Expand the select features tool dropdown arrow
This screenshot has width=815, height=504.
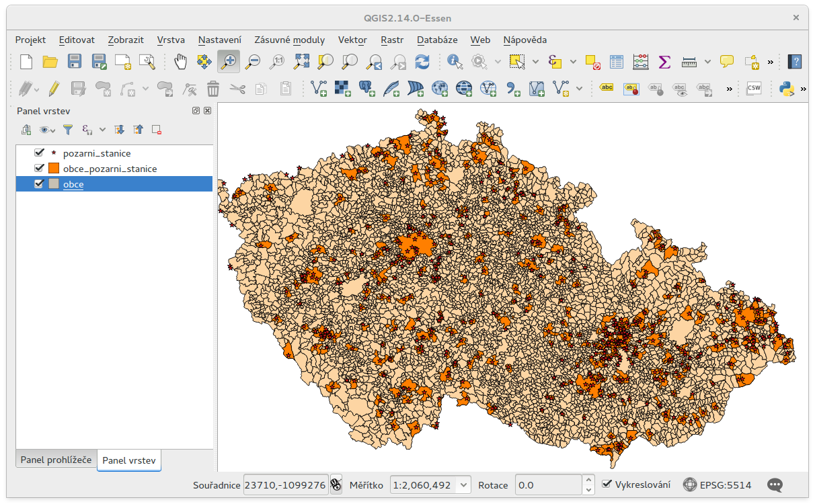click(535, 62)
